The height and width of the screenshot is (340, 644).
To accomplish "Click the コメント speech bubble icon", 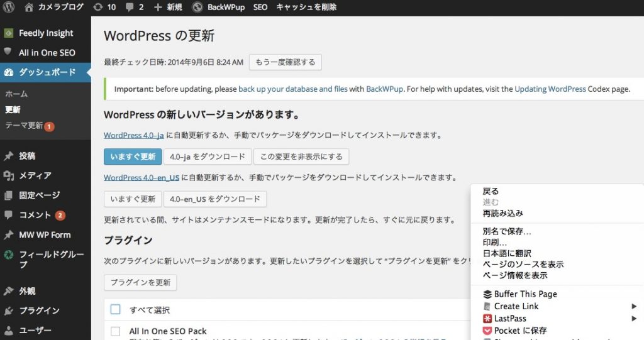I will tap(9, 215).
